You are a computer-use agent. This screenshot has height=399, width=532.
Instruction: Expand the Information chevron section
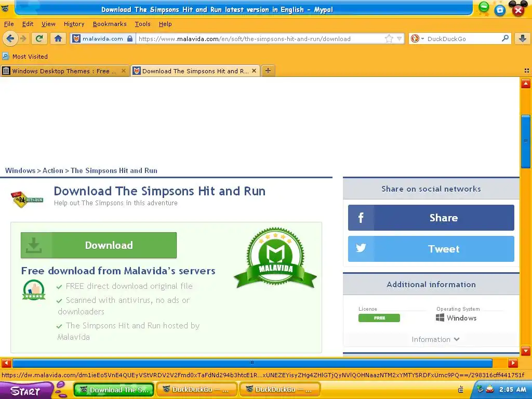point(435,339)
